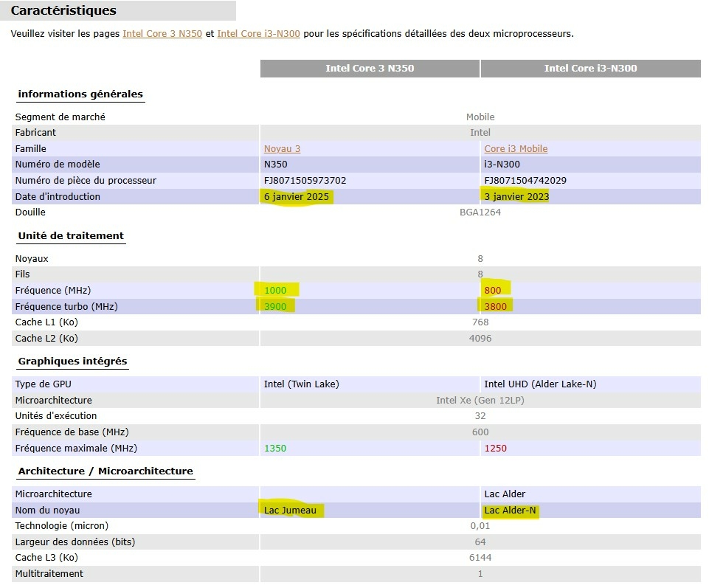This screenshot has width=709, height=588.
Task: Click the Caractéristiques page heading
Action: click(63, 11)
